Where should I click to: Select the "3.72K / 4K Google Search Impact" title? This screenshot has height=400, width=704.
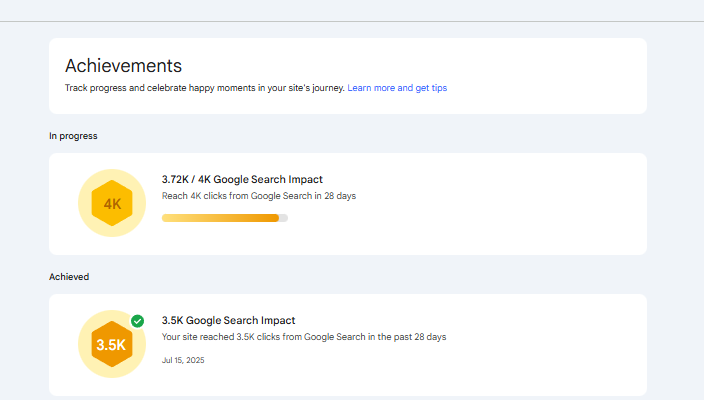click(x=242, y=179)
